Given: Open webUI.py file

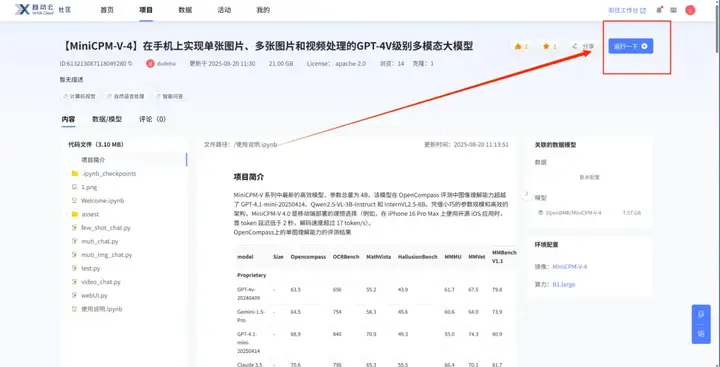Looking at the screenshot, I should coord(94,295).
